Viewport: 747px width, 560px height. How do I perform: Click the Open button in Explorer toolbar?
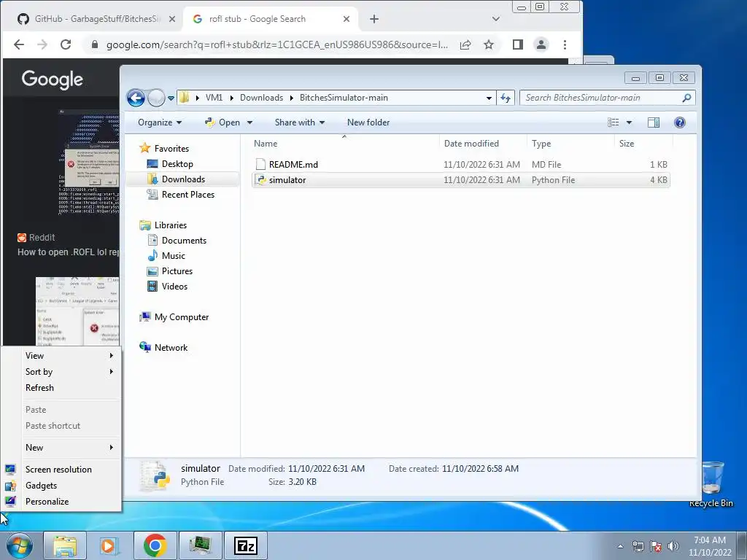tap(223, 122)
